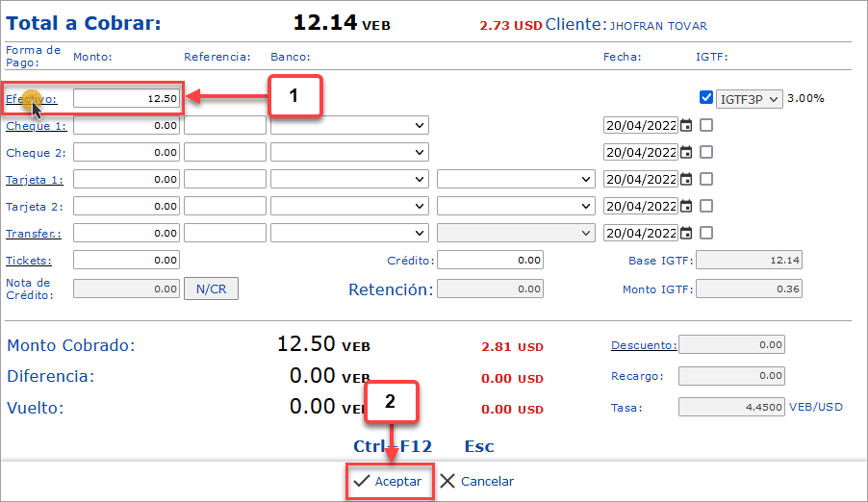This screenshot has height=502, width=868.
Task: Open the Tickets link
Action: (28, 261)
